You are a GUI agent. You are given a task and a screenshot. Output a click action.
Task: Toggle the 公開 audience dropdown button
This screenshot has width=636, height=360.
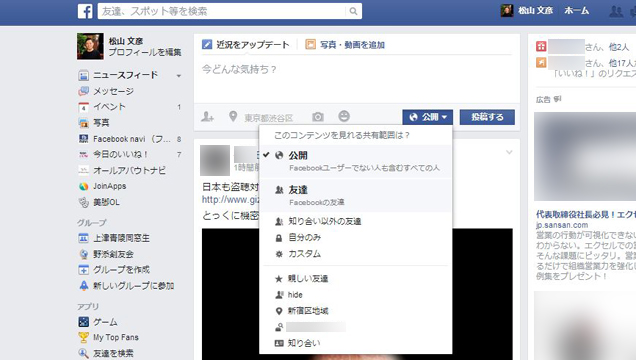pos(428,117)
